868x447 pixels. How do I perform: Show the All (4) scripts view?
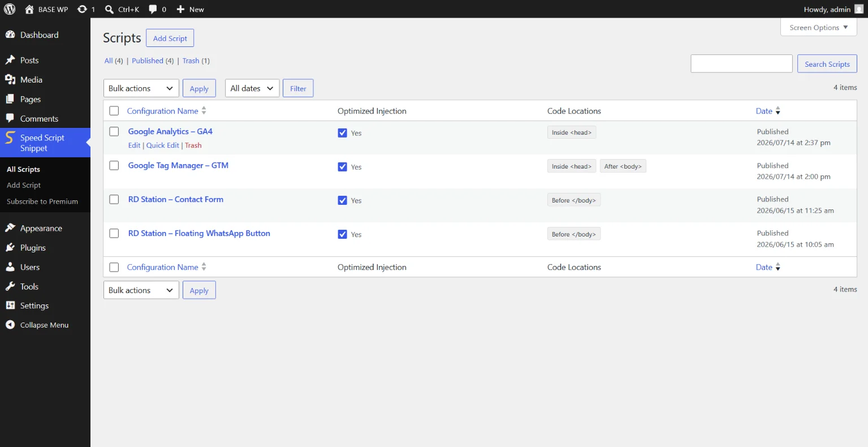coord(114,61)
